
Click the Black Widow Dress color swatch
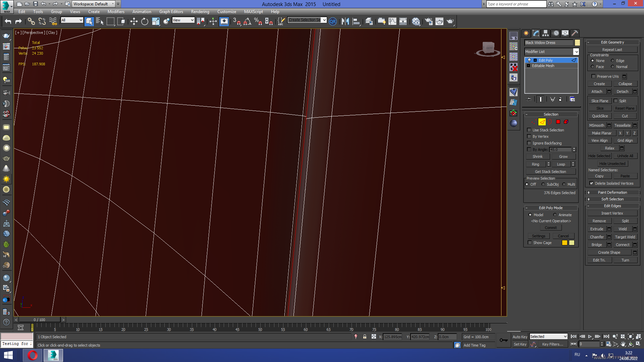(577, 43)
